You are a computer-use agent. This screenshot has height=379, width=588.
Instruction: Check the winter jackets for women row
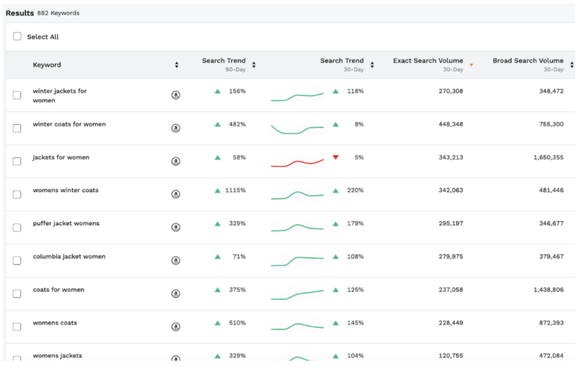click(18, 95)
